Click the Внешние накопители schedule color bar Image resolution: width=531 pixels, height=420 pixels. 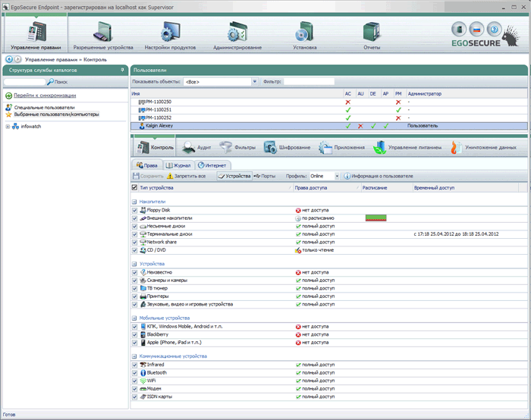(x=376, y=218)
